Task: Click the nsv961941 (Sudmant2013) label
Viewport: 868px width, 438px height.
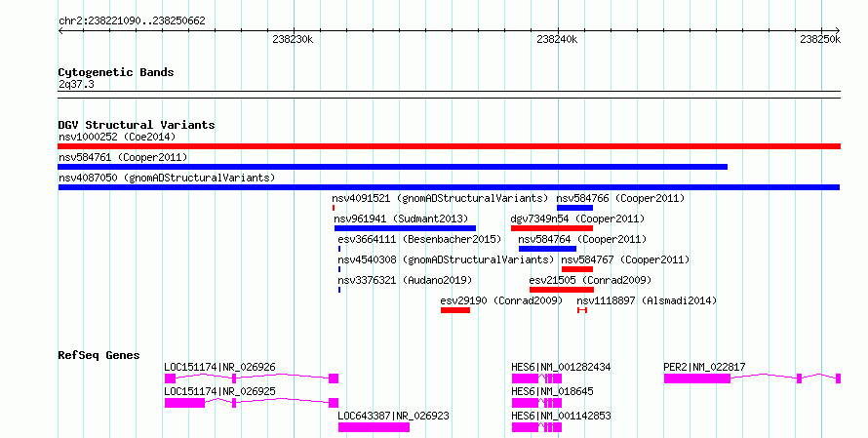Action: coord(401,219)
